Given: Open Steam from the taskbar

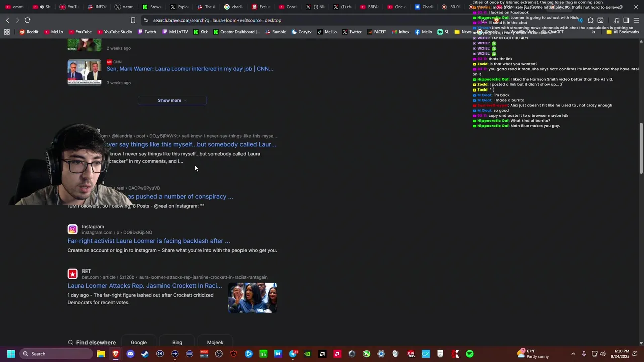Looking at the screenshot, I should pos(145,354).
